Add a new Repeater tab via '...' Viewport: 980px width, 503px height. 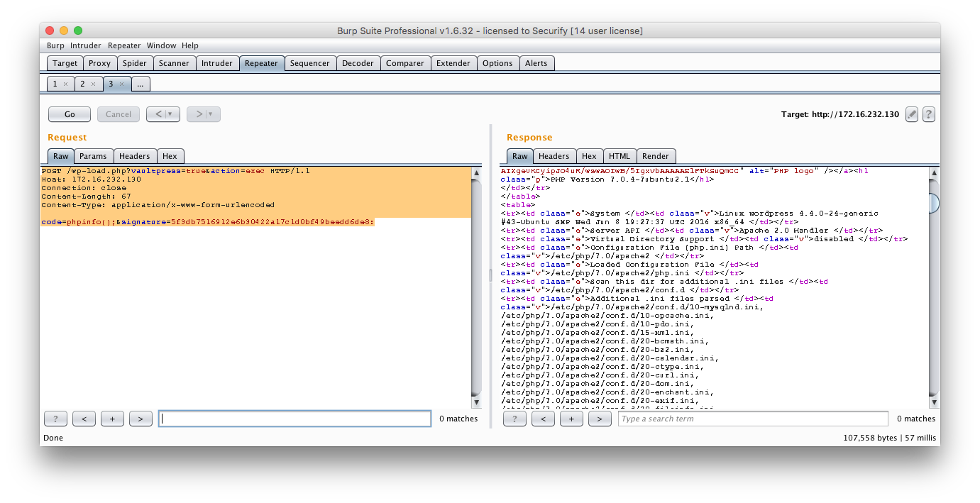tap(141, 84)
